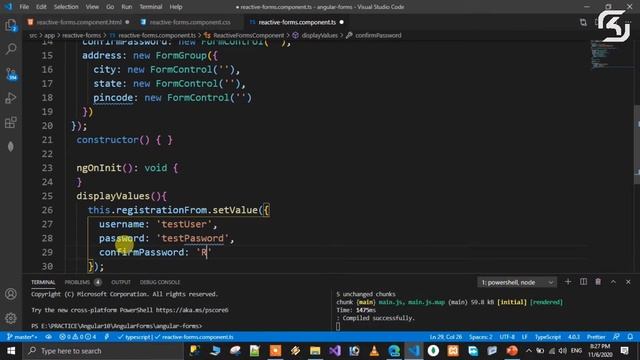
Task: Open the Run and Debug view
Action: (11, 98)
